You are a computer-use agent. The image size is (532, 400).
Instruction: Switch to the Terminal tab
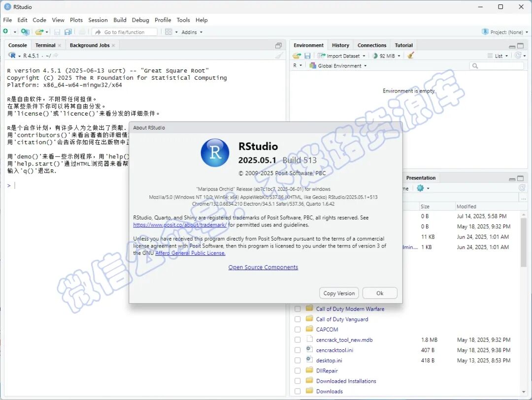[45, 45]
